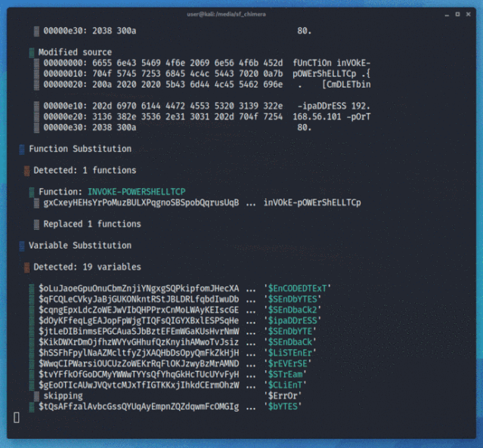
Task: Close the terminal window
Action: click(x=468, y=14)
